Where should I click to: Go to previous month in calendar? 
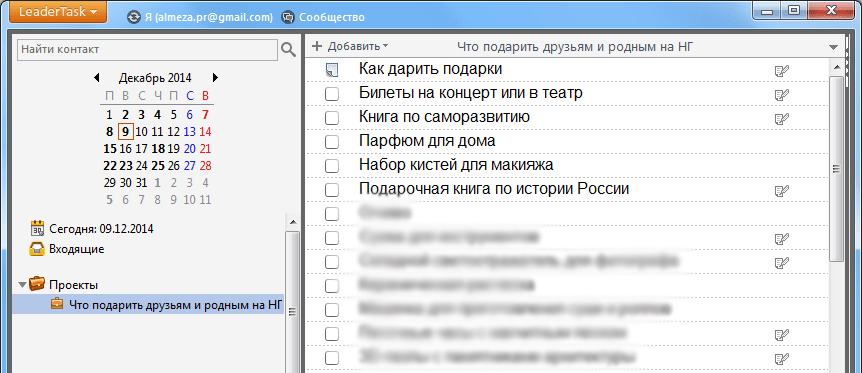(97, 78)
